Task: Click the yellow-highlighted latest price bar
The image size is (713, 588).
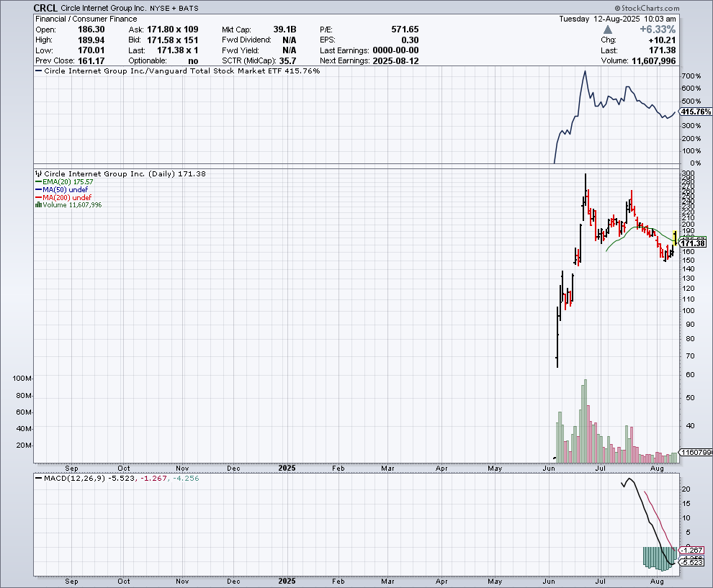Action: click(x=675, y=238)
